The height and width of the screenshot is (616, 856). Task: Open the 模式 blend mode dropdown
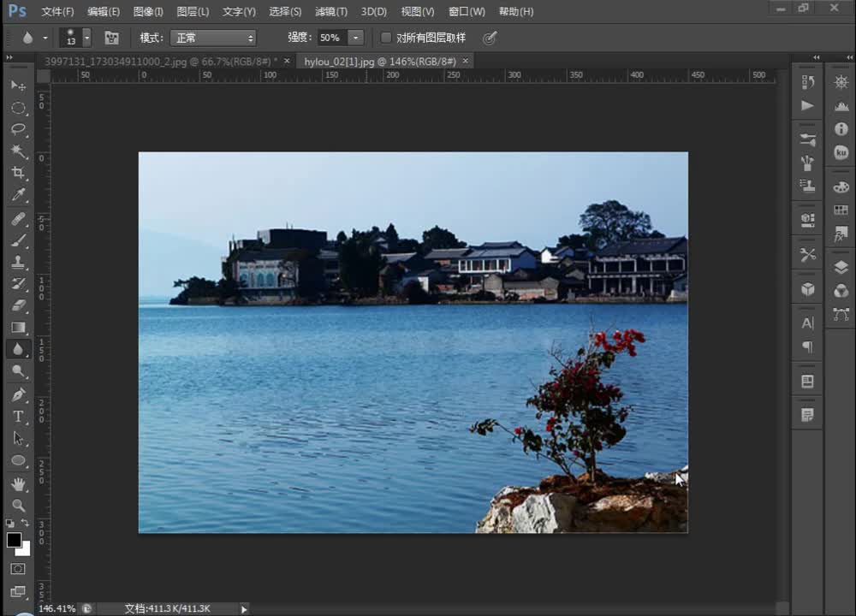tap(212, 38)
